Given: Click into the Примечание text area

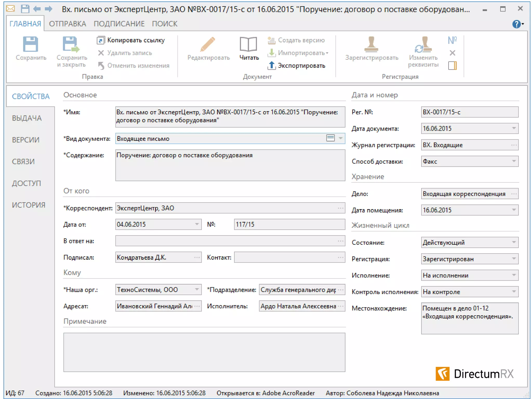Looking at the screenshot, I should coord(204,352).
